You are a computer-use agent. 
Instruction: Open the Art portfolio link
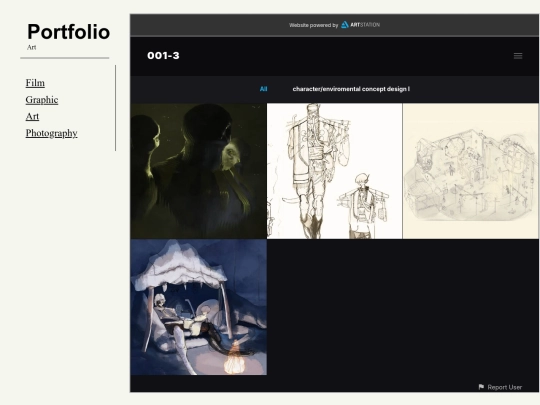coord(32,116)
